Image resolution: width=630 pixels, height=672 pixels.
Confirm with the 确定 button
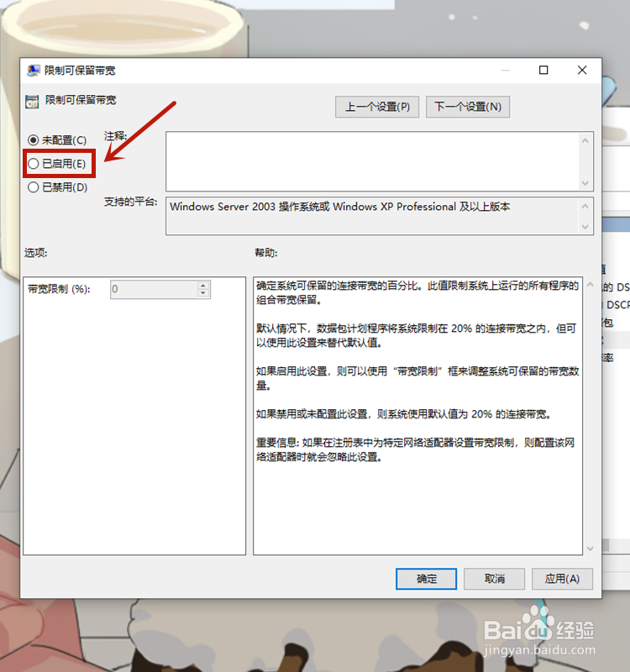coord(426,579)
